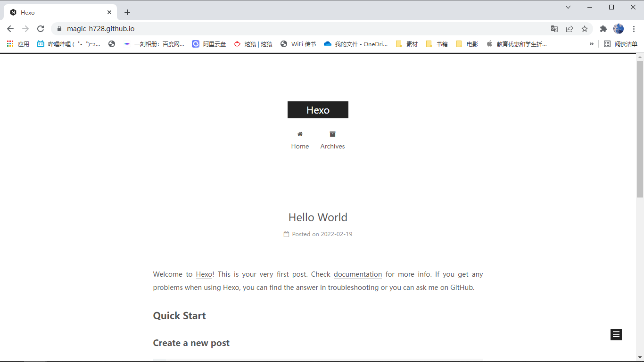The width and height of the screenshot is (644, 362).
Task: Follow the Hexo link in post text
Action: tap(204, 274)
